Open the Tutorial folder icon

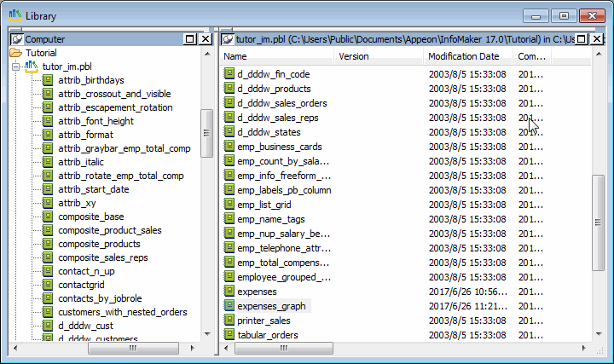[15, 53]
